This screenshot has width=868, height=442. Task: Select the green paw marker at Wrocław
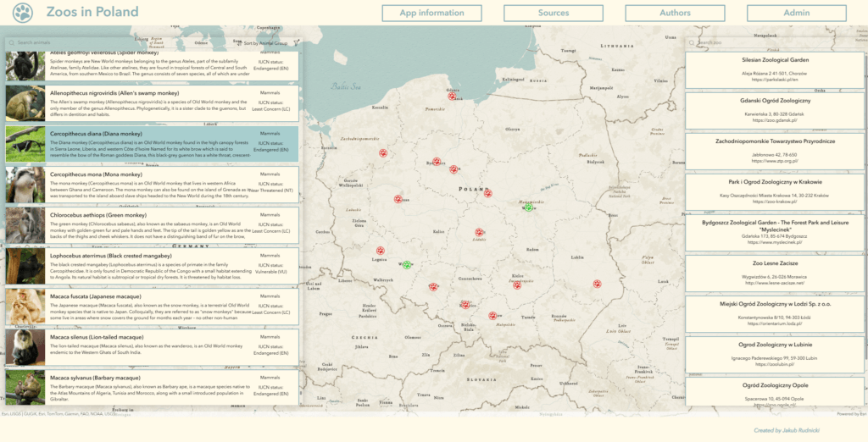[x=407, y=265]
